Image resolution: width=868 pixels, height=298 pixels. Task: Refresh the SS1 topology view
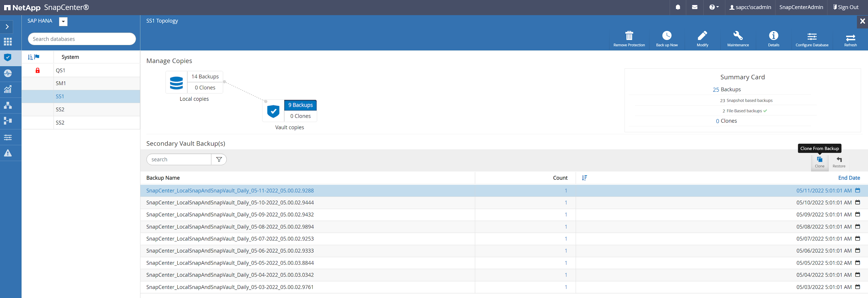pyautogui.click(x=850, y=37)
